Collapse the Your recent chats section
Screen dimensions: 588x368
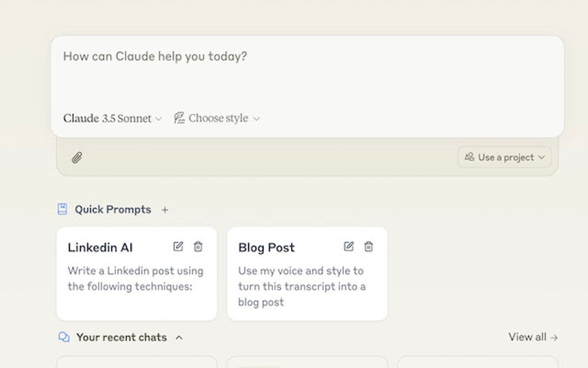pos(179,337)
